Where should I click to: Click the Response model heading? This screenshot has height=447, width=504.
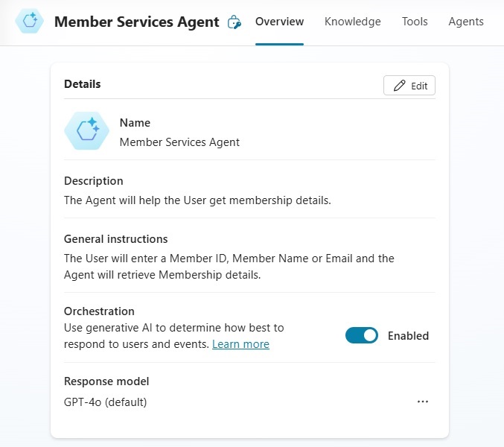coord(106,381)
